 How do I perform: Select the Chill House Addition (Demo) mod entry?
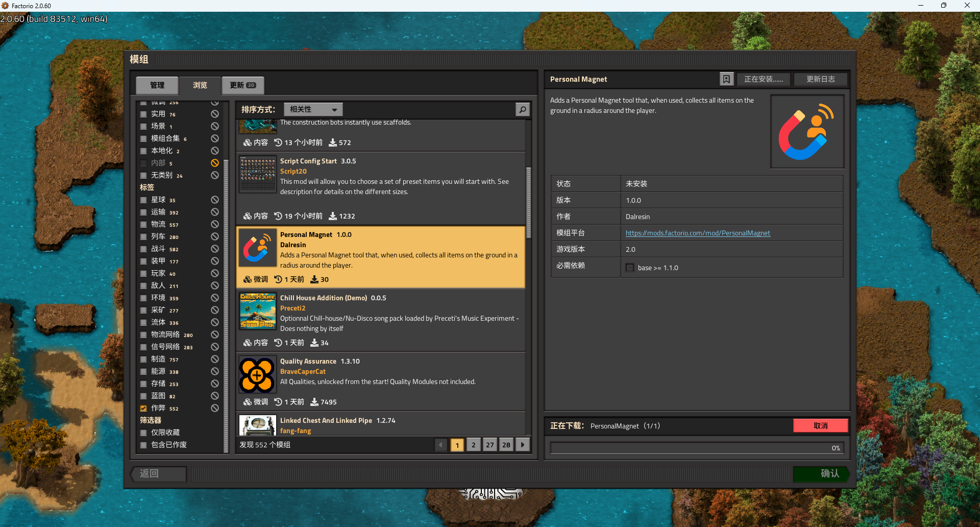click(381, 320)
